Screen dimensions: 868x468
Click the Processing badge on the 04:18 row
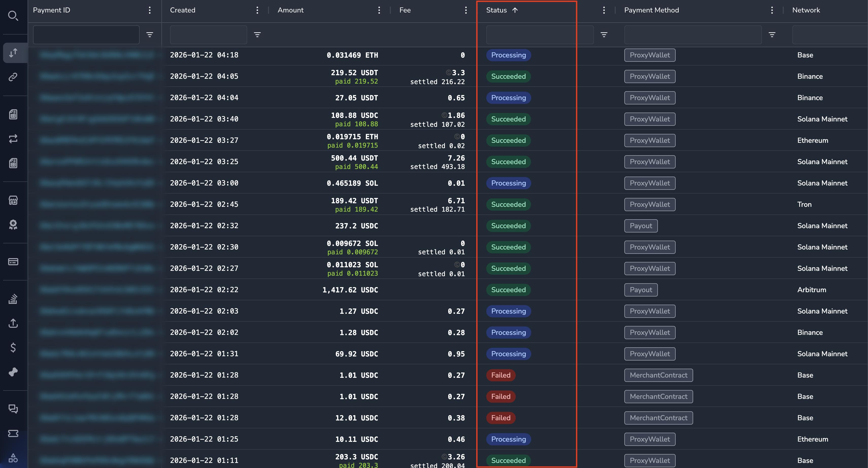[x=508, y=55]
